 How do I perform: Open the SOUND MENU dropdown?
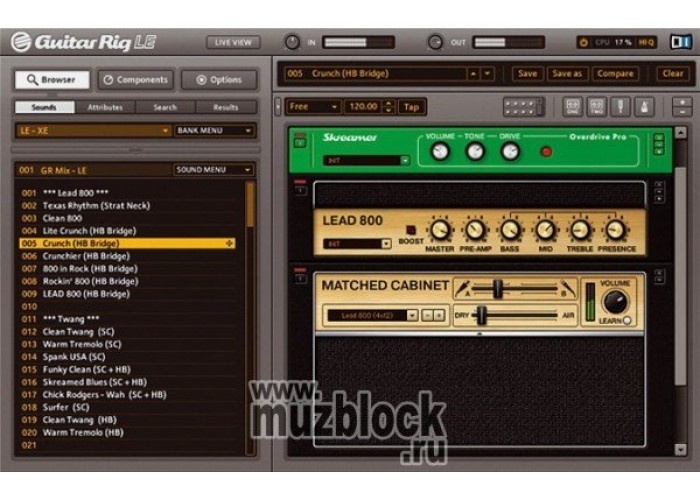[x=213, y=170]
